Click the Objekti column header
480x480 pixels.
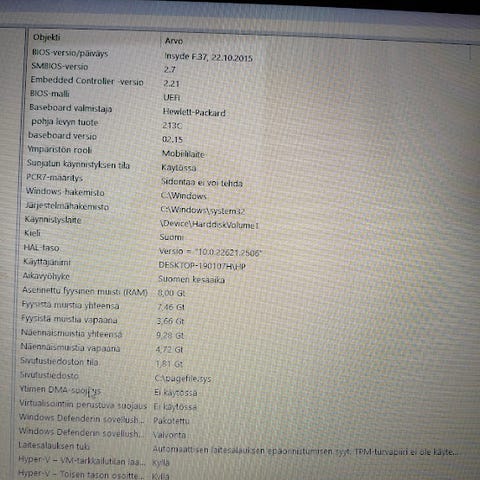tap(47, 37)
